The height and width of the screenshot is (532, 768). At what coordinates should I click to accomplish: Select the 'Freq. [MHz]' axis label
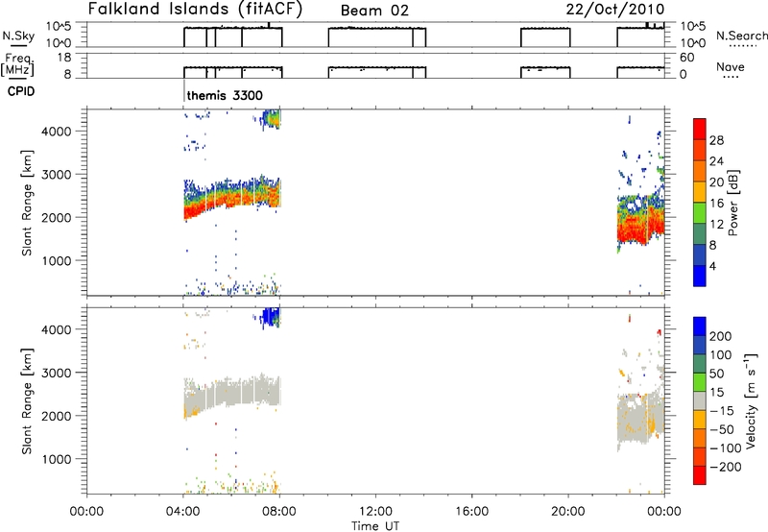coord(17,65)
